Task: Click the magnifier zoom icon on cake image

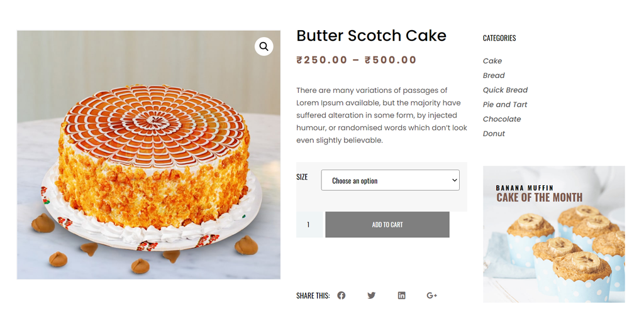Action: [264, 46]
